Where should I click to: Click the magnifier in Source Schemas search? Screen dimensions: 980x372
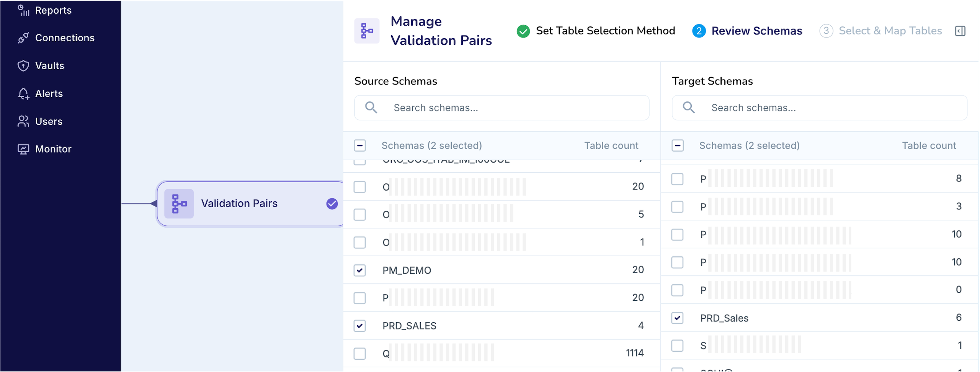(371, 108)
